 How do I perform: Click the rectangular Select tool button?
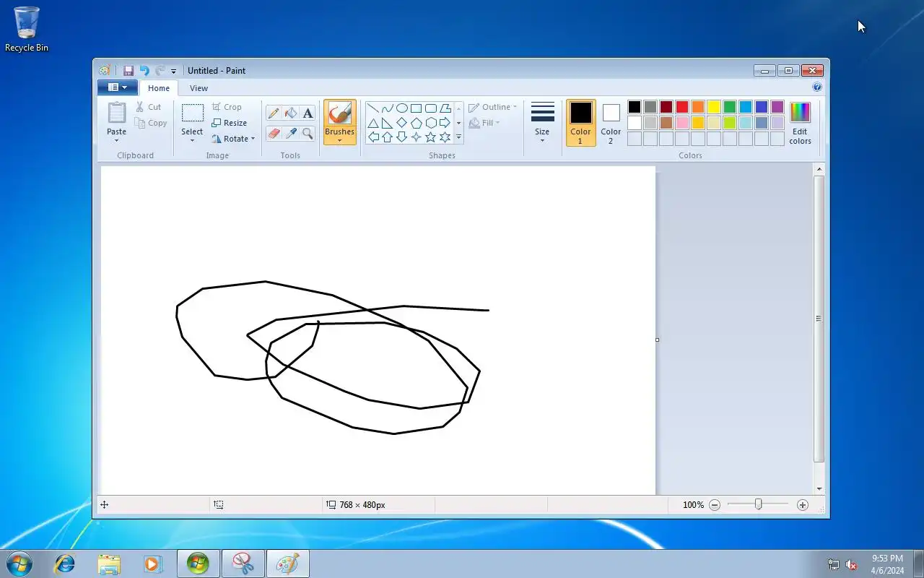(192, 113)
